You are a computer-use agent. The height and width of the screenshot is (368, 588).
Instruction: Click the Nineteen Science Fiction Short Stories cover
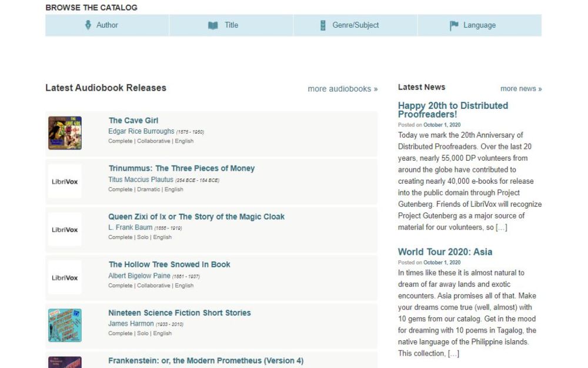point(65,325)
